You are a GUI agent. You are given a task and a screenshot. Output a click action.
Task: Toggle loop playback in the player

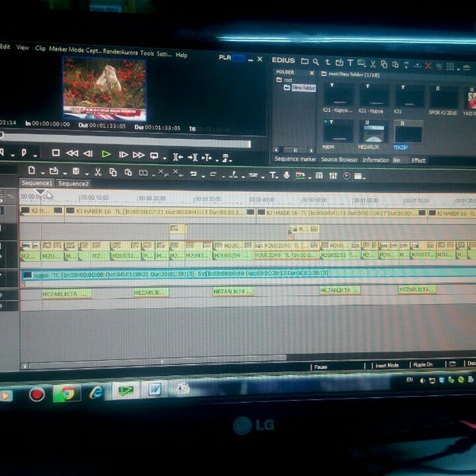tap(154, 155)
